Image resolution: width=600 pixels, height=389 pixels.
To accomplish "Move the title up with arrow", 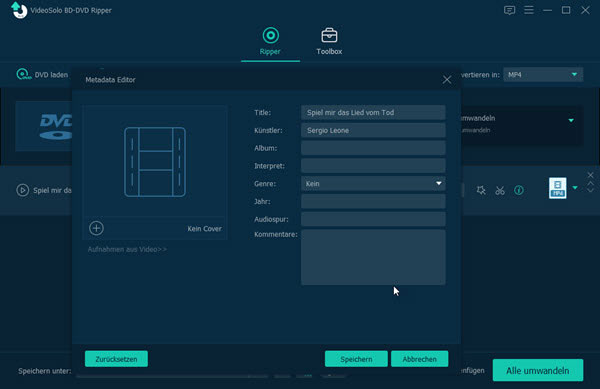I will pyautogui.click(x=590, y=184).
